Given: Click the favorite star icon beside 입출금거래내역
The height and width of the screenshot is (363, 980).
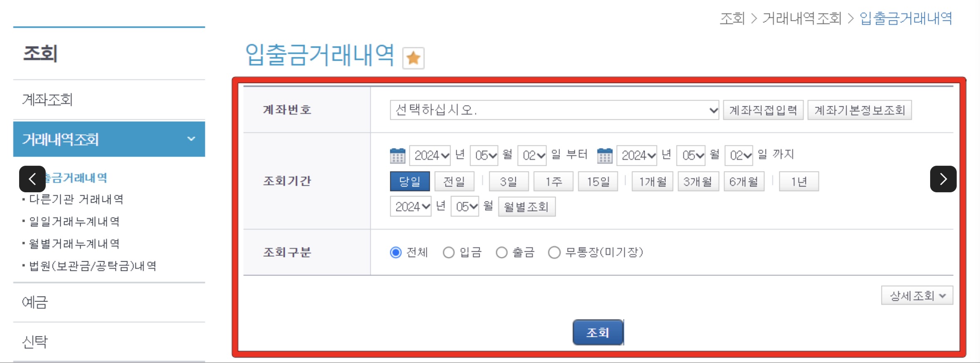Looking at the screenshot, I should pyautogui.click(x=413, y=58).
